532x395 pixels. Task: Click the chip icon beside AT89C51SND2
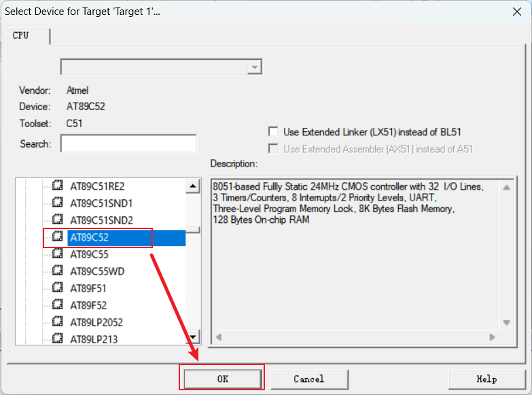tap(57, 220)
